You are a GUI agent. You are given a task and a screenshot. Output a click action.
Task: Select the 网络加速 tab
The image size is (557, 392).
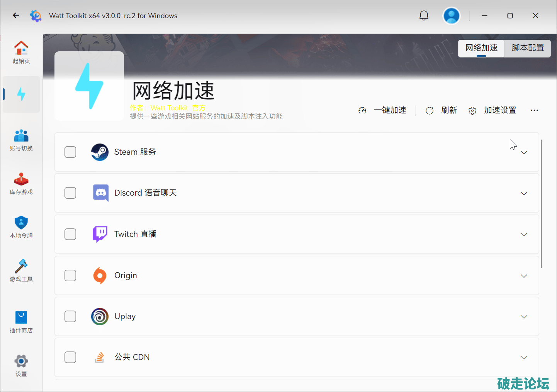coord(481,48)
